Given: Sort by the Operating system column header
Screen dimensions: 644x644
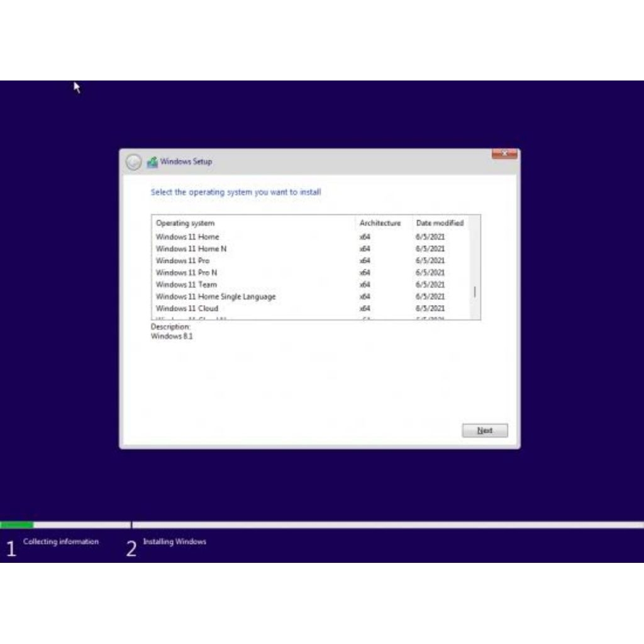Looking at the screenshot, I should (x=186, y=223).
